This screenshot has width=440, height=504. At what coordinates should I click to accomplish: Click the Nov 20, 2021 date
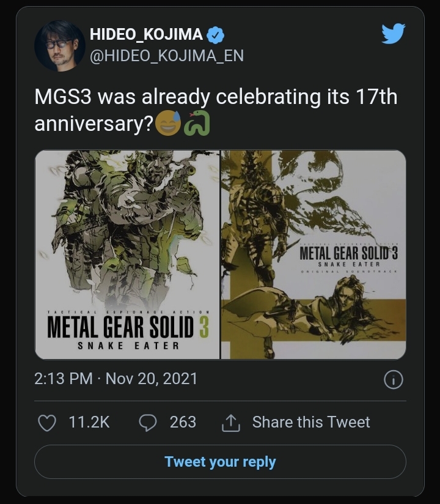click(152, 379)
